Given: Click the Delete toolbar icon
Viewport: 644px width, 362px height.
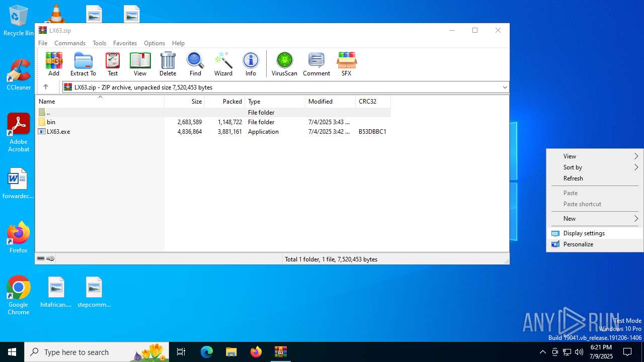Looking at the screenshot, I should (x=168, y=64).
